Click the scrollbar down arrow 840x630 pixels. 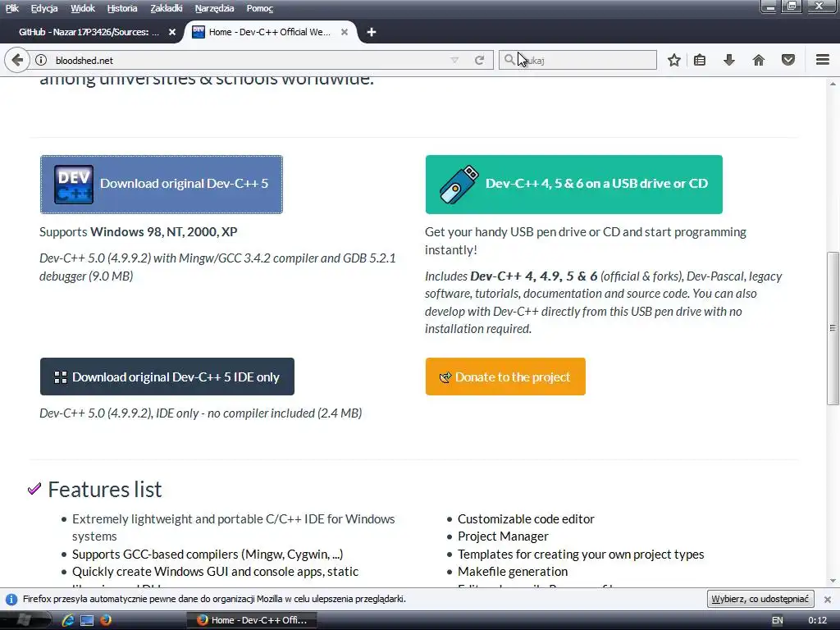click(x=833, y=581)
